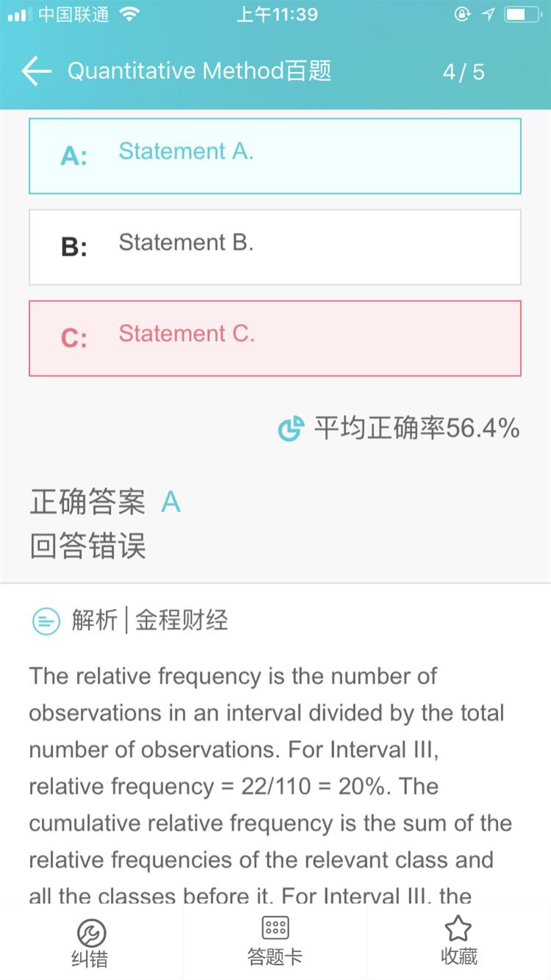551x980 pixels.
Task: Select answer option C: Statement C.
Action: [x=275, y=338]
